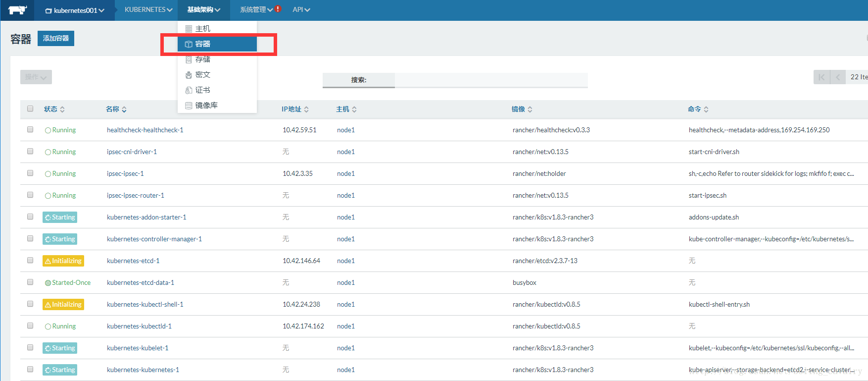Click the busybox image cell
This screenshot has width=868, height=381.
[x=525, y=282]
